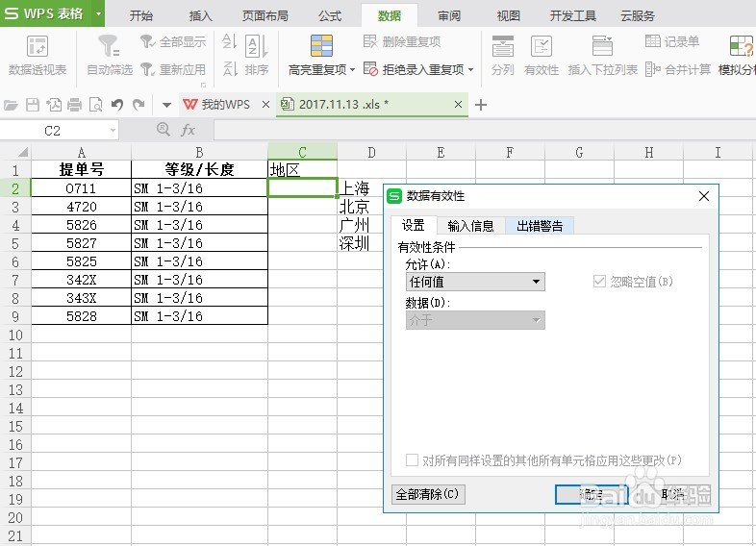Open the Sort & Filter group dialog launcher
This screenshot has width=756, height=546.
pos(204,85)
